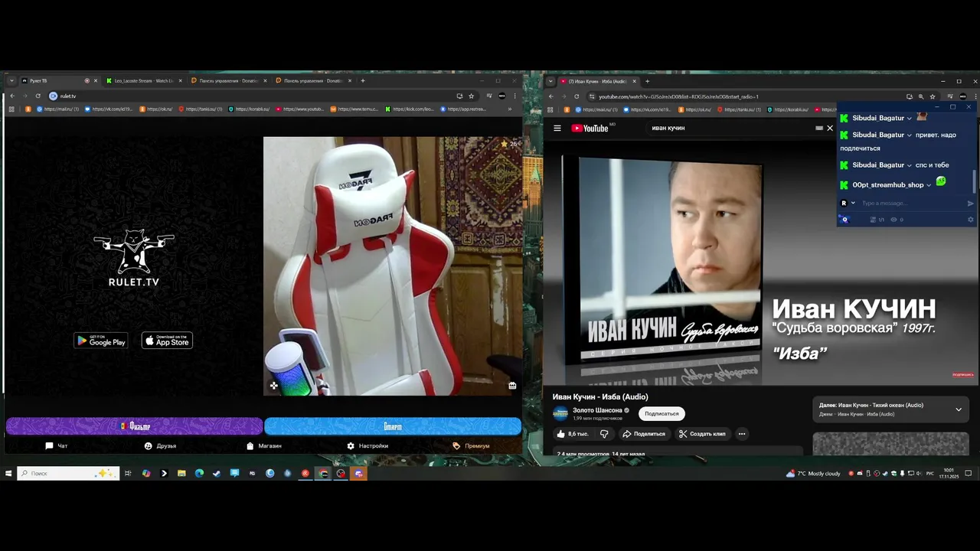This screenshot has width=980, height=551.
Task: Open the Friends tab in Rulet.tv
Action: 160,445
